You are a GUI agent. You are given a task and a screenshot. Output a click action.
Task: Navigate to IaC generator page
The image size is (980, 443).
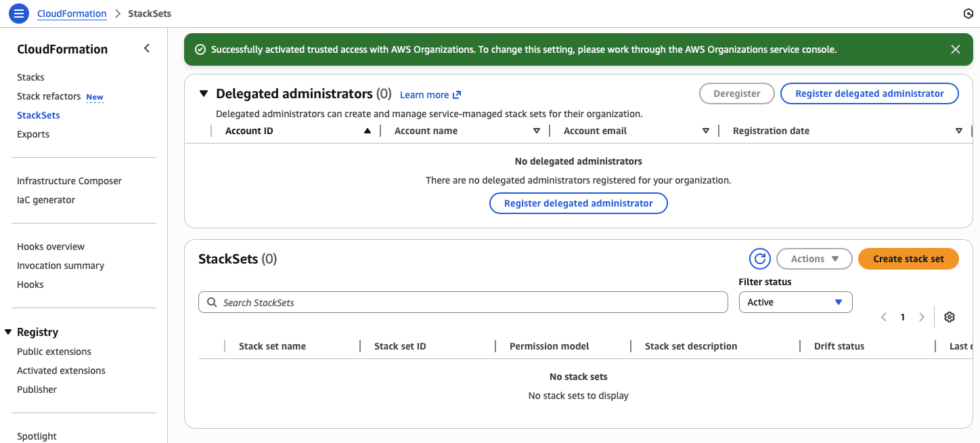(x=46, y=200)
